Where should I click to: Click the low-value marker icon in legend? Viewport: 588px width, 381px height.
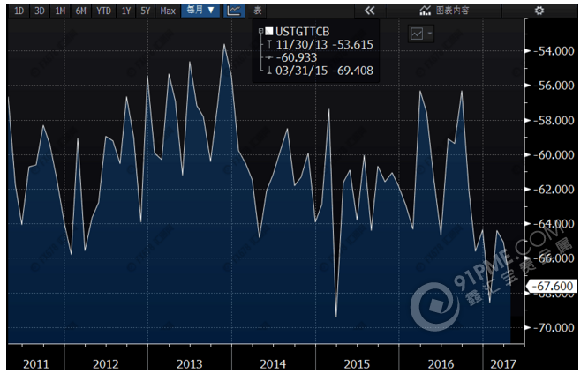point(270,67)
